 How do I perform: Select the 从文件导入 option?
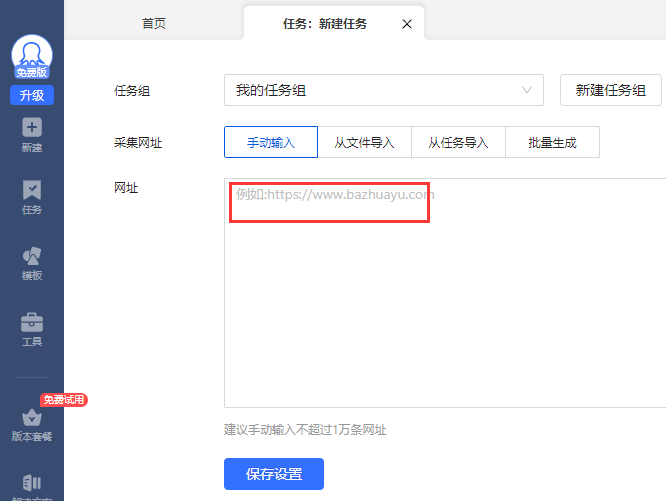364,143
